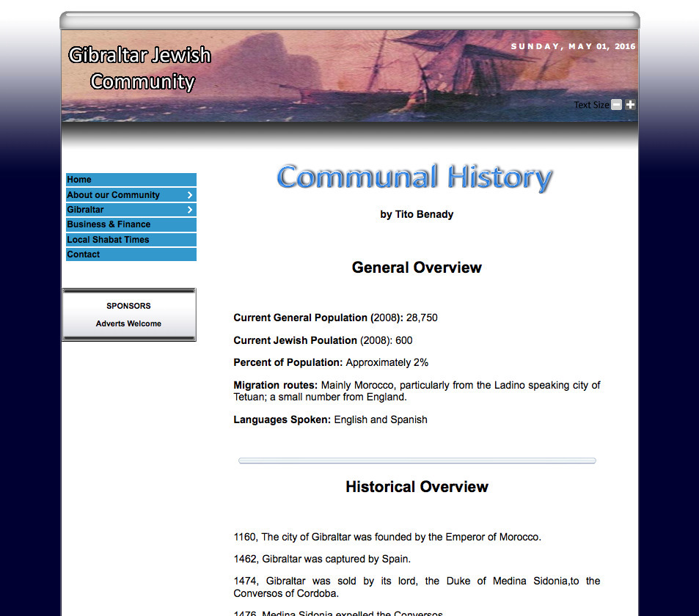Click the Historical Overview heading

point(417,486)
